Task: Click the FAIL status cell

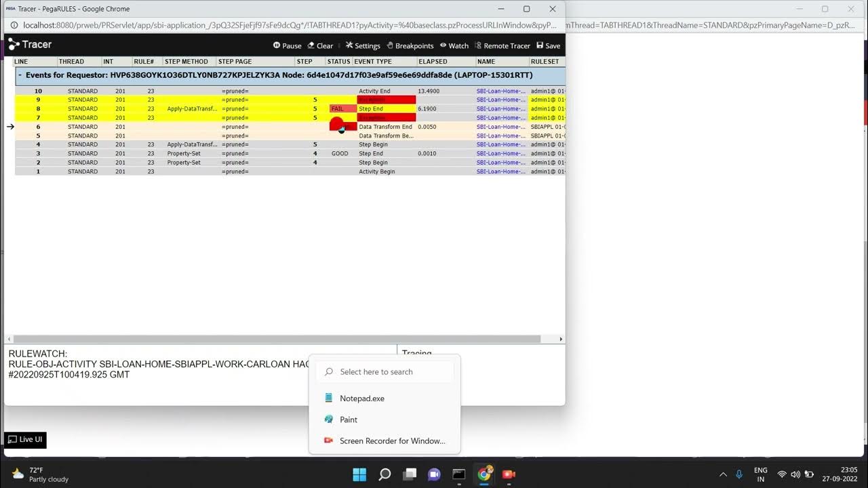Action: click(x=342, y=108)
